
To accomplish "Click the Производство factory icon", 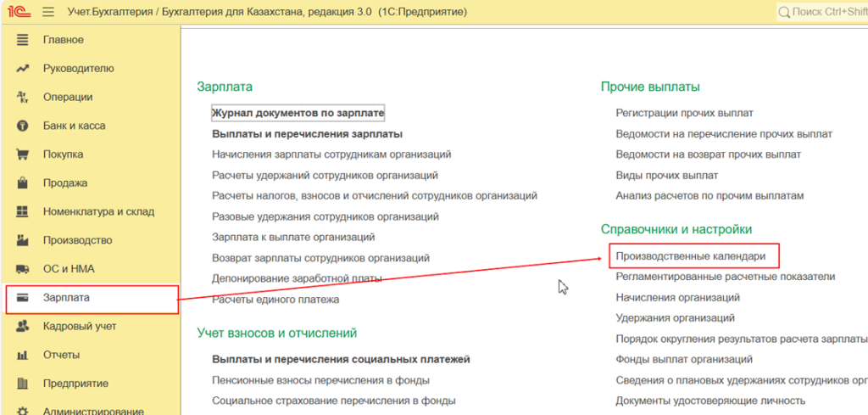I will (23, 240).
